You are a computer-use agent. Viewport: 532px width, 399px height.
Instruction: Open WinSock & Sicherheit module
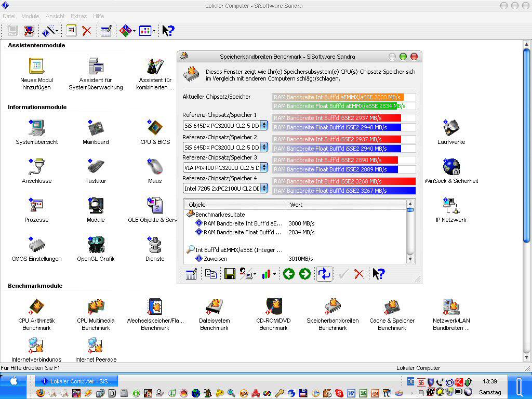[x=451, y=170]
